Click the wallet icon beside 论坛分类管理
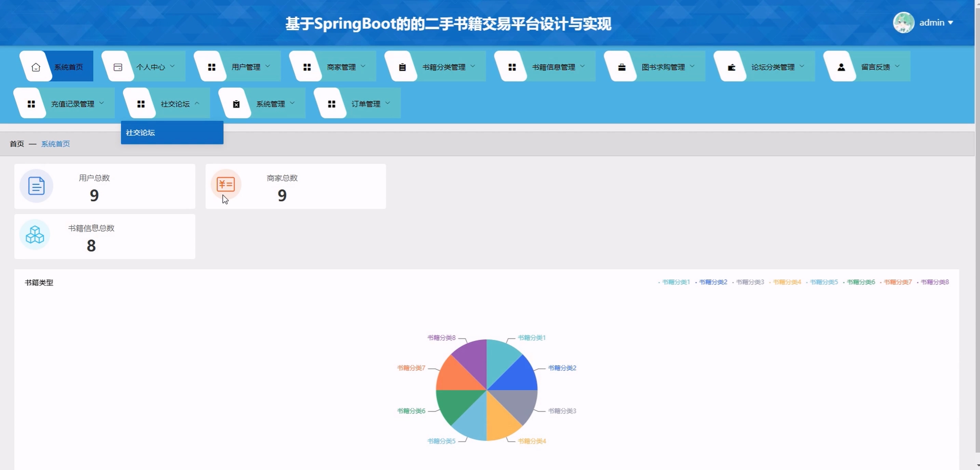This screenshot has width=980, height=470. (731, 67)
